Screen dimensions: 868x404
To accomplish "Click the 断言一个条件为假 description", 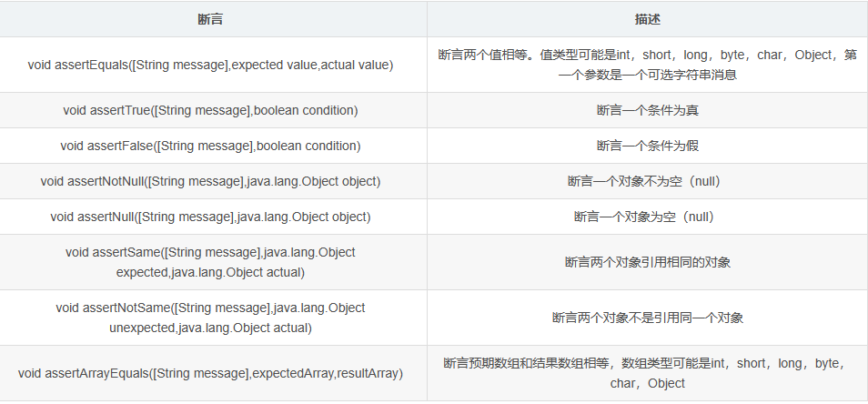I will point(647,146).
